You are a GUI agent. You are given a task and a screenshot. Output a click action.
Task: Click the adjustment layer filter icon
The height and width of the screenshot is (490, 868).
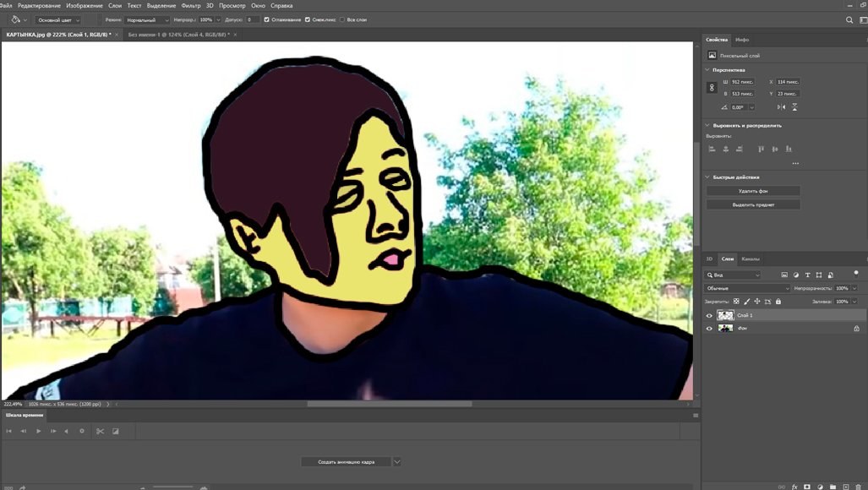click(796, 275)
